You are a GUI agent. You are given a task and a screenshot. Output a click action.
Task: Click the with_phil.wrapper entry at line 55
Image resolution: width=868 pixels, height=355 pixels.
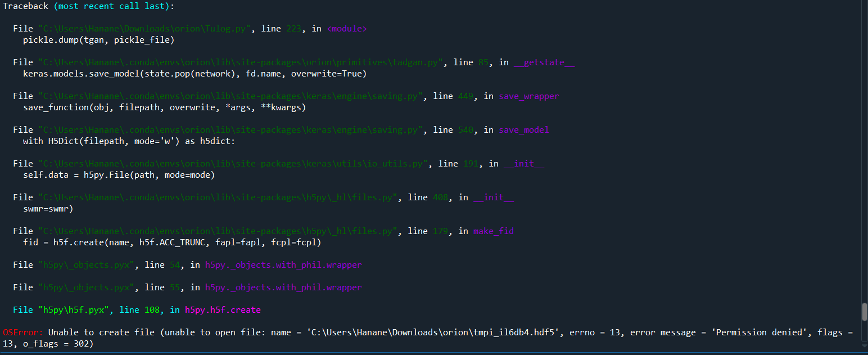(x=283, y=287)
